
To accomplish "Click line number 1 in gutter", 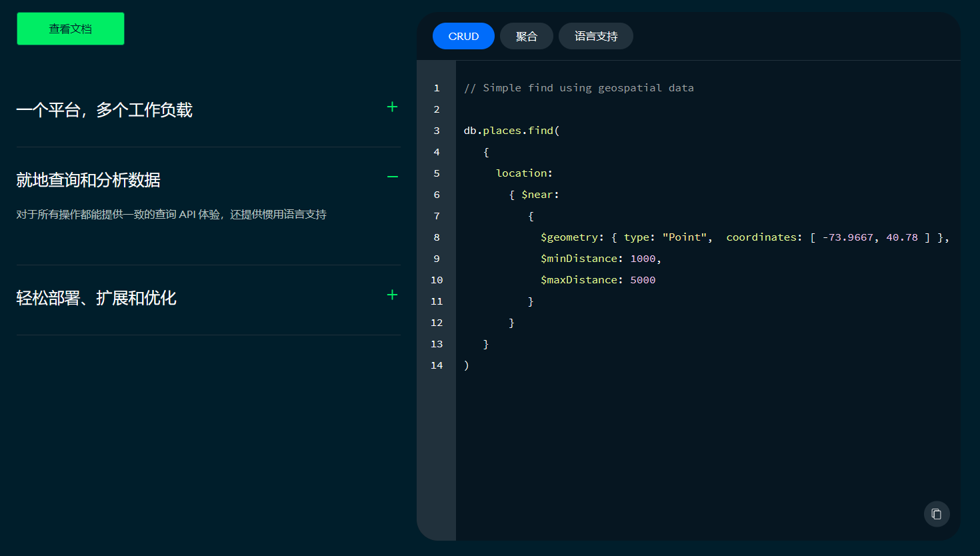I will [437, 88].
